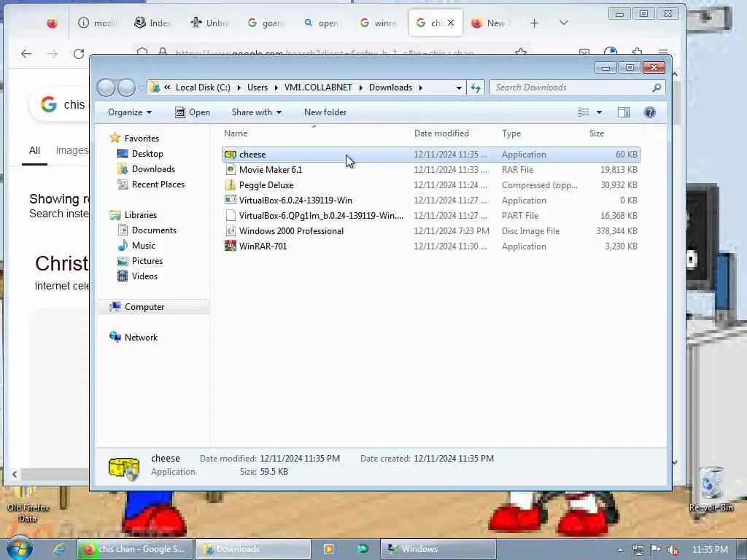
Task: Open the Organize dropdown menu
Action: click(130, 112)
